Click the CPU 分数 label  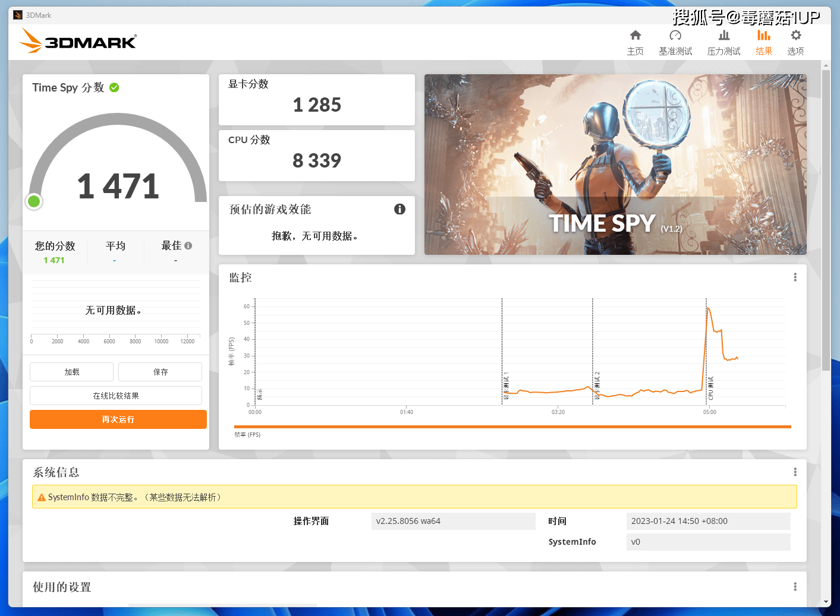tap(249, 140)
